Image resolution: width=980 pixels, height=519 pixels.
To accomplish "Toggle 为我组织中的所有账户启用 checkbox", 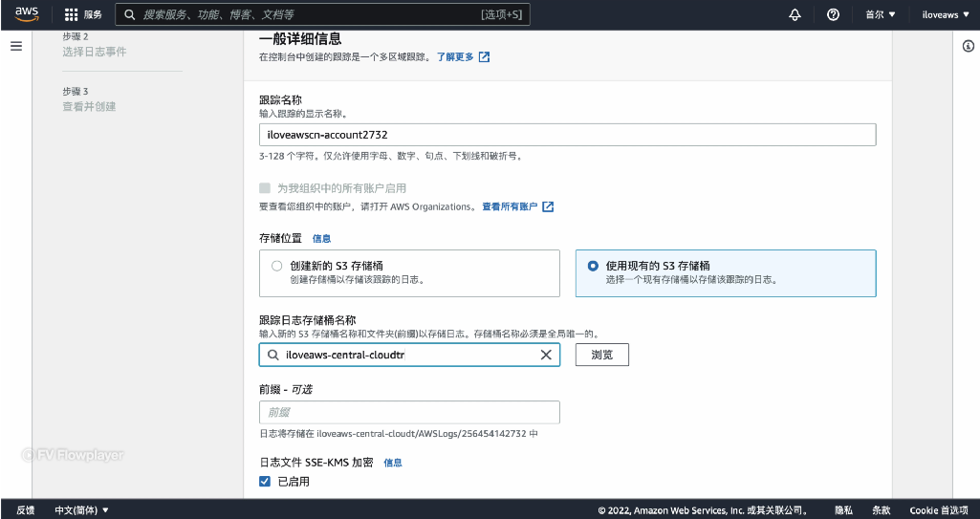I will (x=265, y=188).
